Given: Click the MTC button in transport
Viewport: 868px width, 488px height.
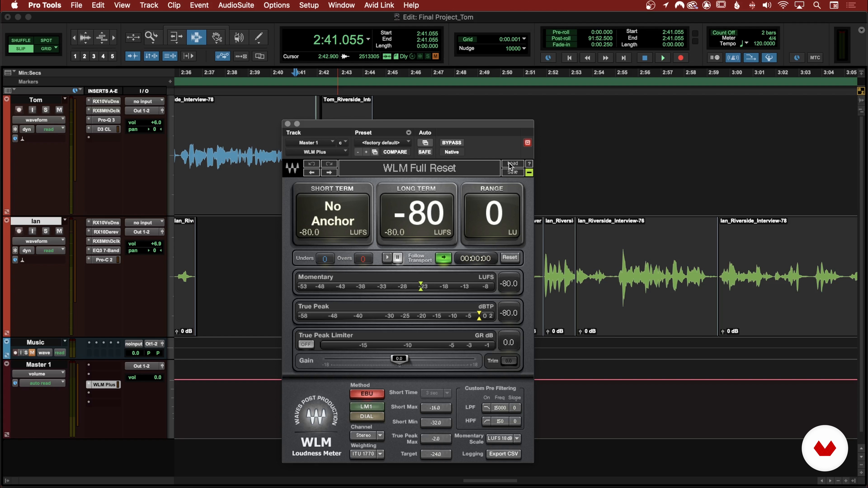Looking at the screenshot, I should (x=815, y=58).
